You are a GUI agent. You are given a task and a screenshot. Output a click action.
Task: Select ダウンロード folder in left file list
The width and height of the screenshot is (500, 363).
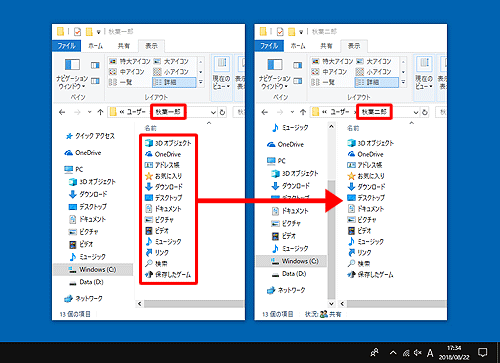click(x=164, y=187)
